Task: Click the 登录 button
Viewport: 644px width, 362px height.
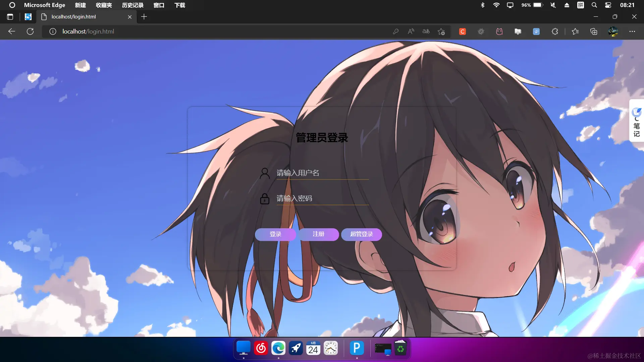Action: [275, 234]
